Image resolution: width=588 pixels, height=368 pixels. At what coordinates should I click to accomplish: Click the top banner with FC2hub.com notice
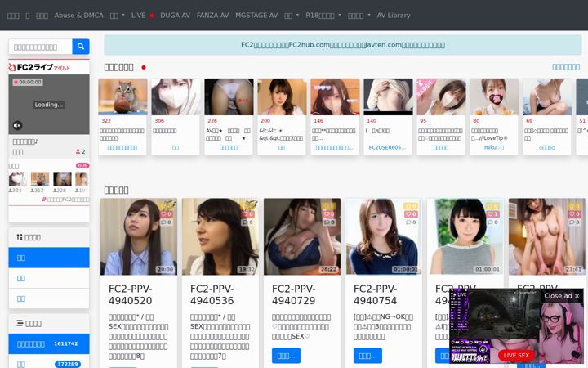tap(343, 45)
